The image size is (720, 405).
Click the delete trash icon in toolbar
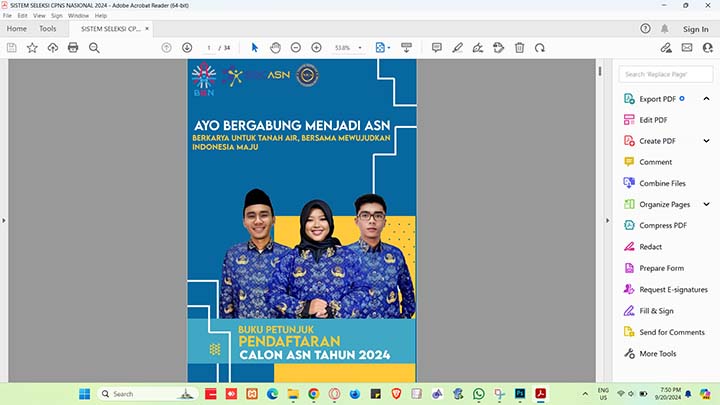pos(519,47)
